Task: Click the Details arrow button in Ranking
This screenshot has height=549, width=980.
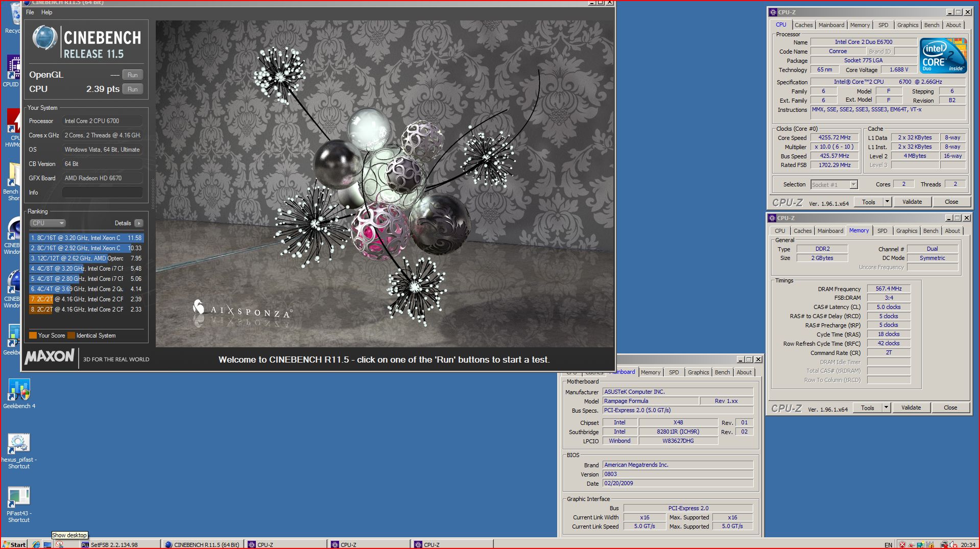Action: tap(138, 223)
